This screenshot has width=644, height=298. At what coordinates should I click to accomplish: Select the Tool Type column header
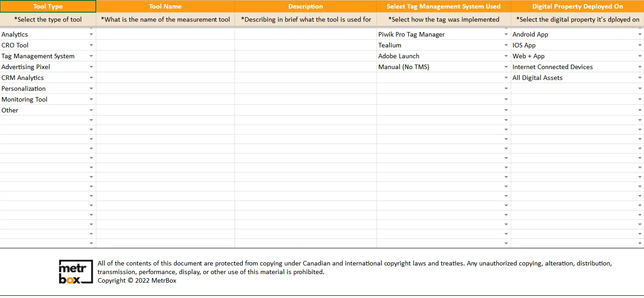click(48, 6)
